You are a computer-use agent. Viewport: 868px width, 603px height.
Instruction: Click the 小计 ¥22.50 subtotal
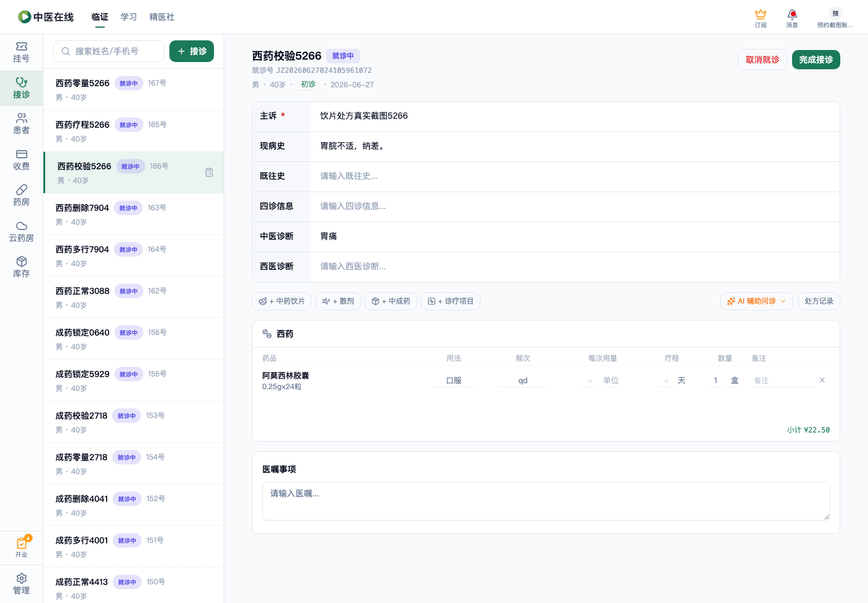tap(808, 430)
